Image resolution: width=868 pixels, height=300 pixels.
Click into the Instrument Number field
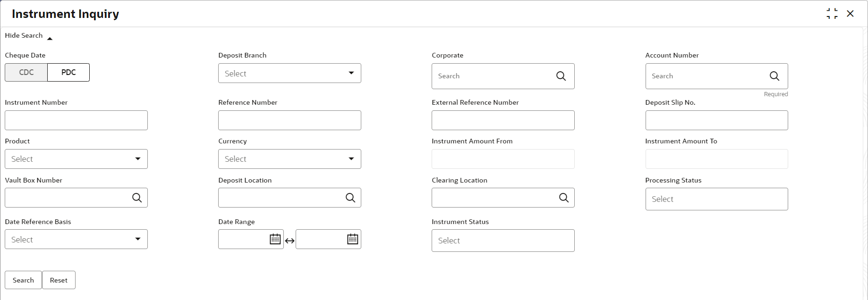pyautogui.click(x=76, y=120)
